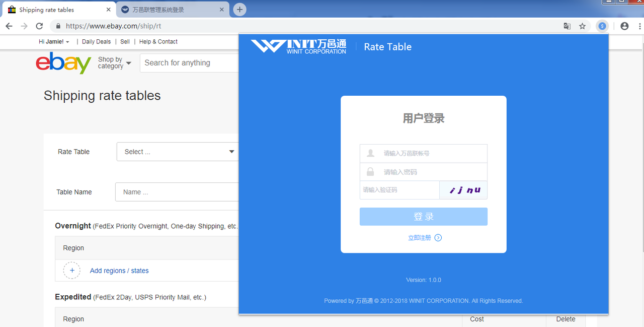
Task: Open the Hi Jamie account dropdown
Action: pyautogui.click(x=54, y=42)
